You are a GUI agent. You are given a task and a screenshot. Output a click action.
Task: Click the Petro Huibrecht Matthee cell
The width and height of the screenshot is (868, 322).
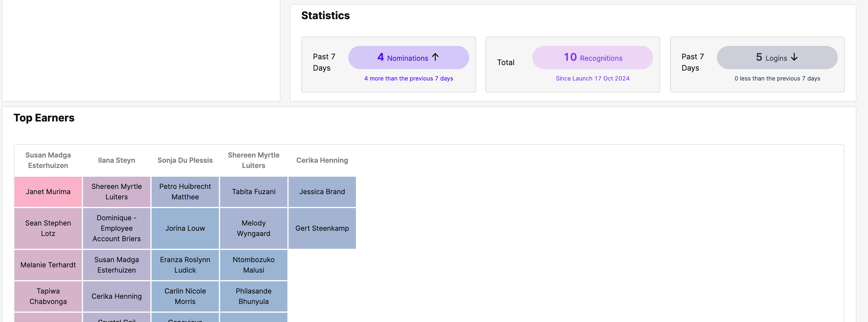point(185,192)
